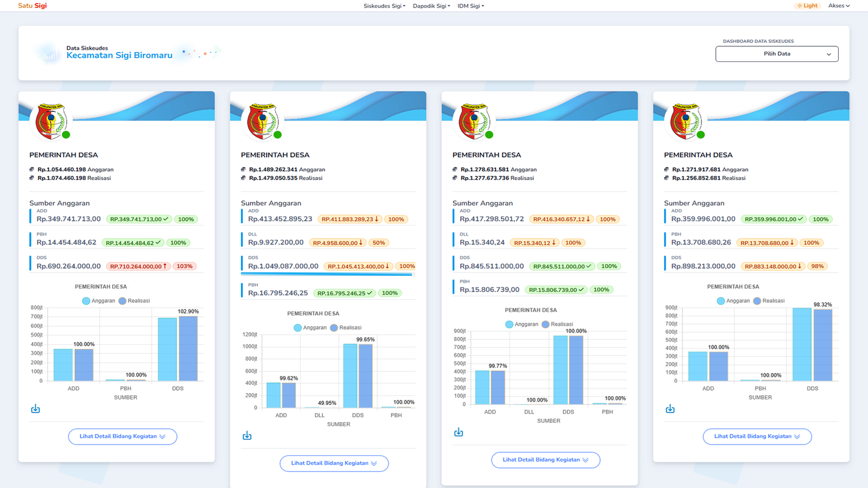
Task: Click the crest emblem on Rp.1.489.262.341 card
Action: [x=262, y=121]
